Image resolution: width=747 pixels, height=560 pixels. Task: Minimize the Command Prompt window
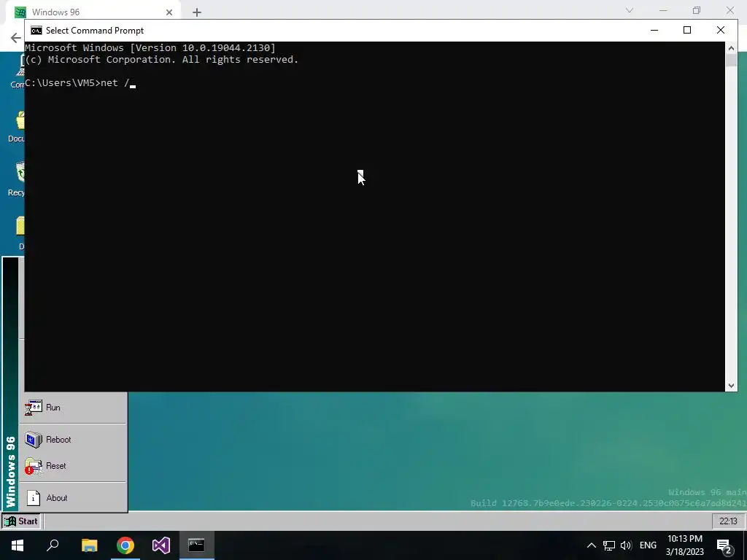point(654,31)
